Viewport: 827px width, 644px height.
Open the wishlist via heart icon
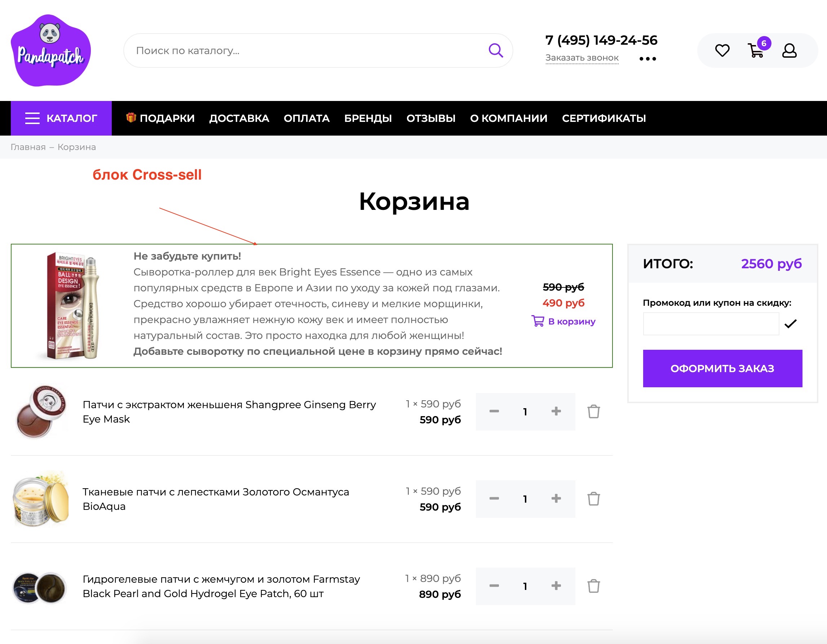pos(723,50)
